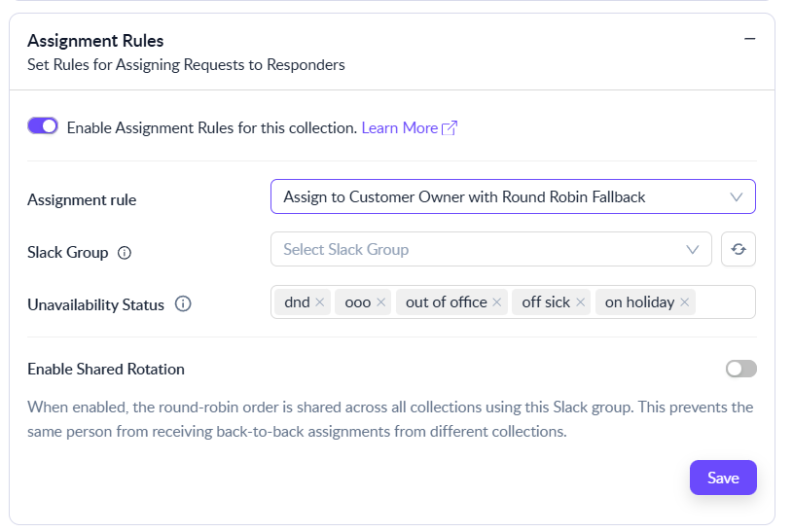Remove the ooo status tag

(x=380, y=302)
